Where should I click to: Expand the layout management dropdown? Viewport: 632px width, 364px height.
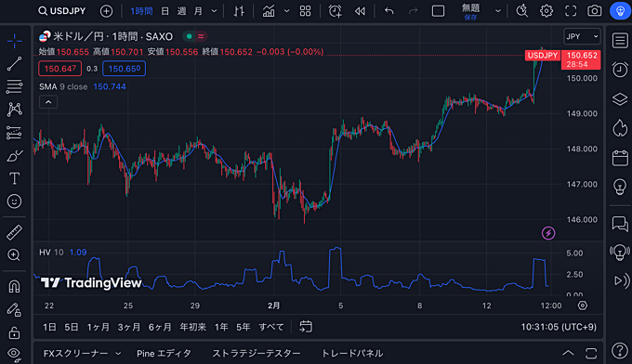coord(498,11)
